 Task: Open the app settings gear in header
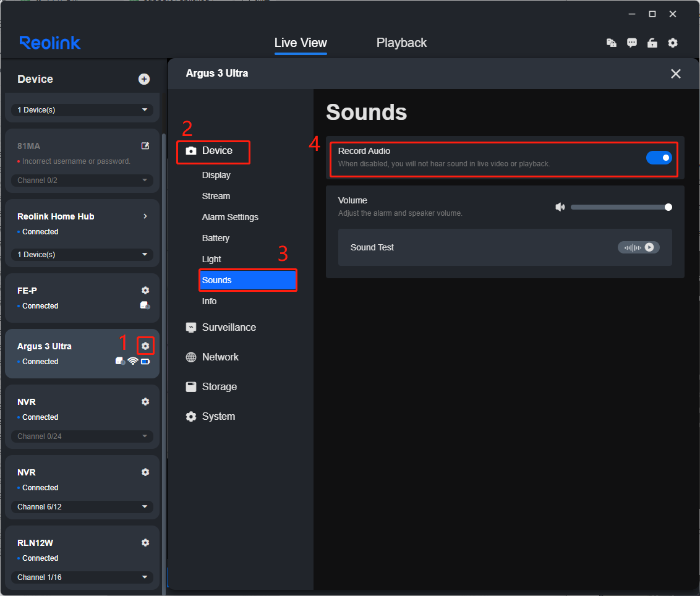click(673, 43)
